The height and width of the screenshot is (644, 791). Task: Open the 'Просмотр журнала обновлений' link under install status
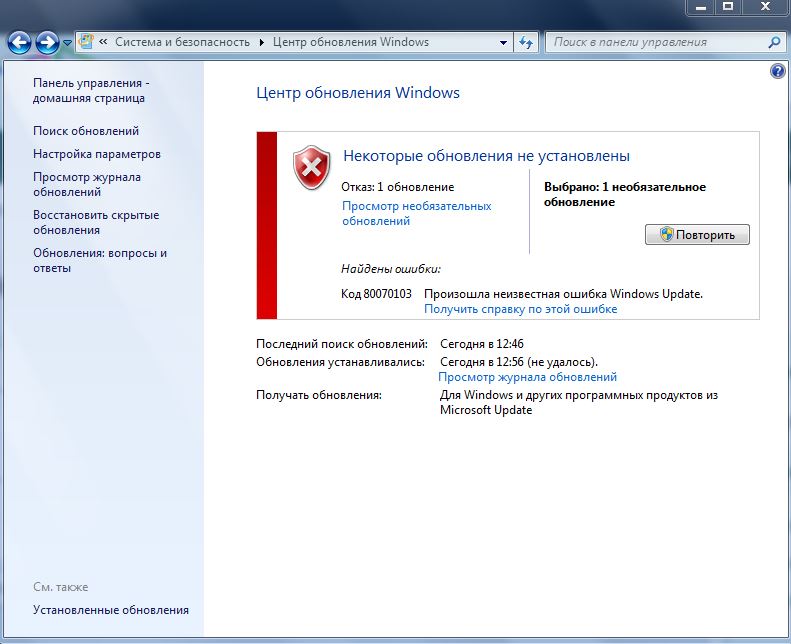point(527,377)
